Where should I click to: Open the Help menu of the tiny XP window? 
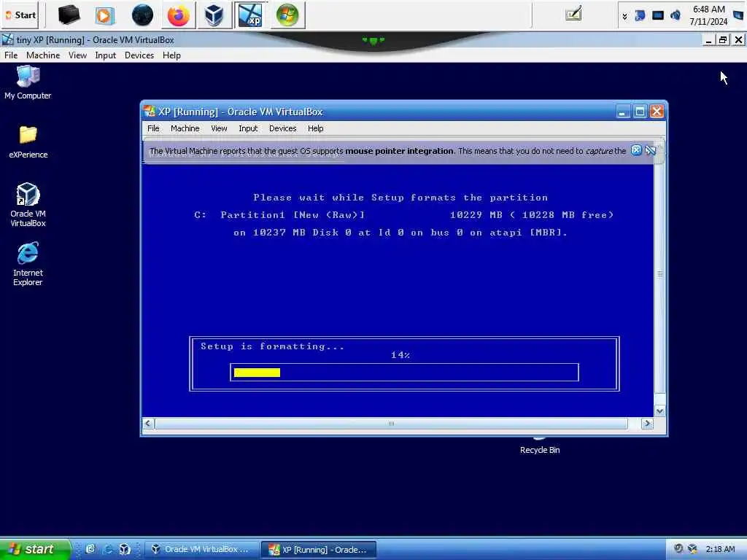click(x=171, y=55)
